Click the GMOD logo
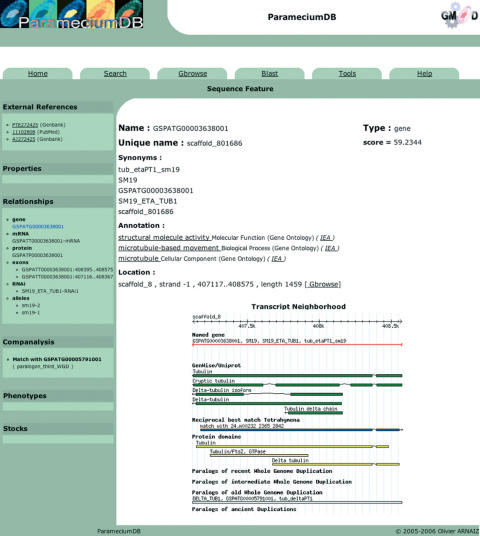The height and width of the screenshot is (536, 480). coord(459,15)
